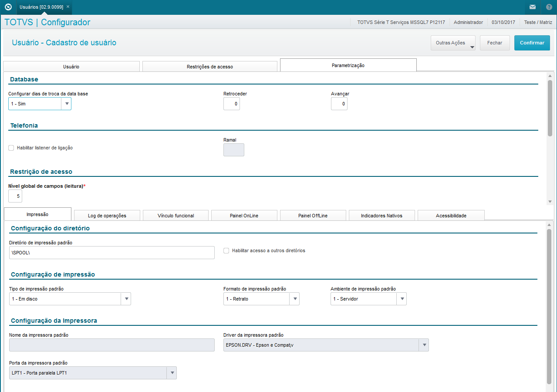Select the Parametrização tab

pyautogui.click(x=348, y=65)
